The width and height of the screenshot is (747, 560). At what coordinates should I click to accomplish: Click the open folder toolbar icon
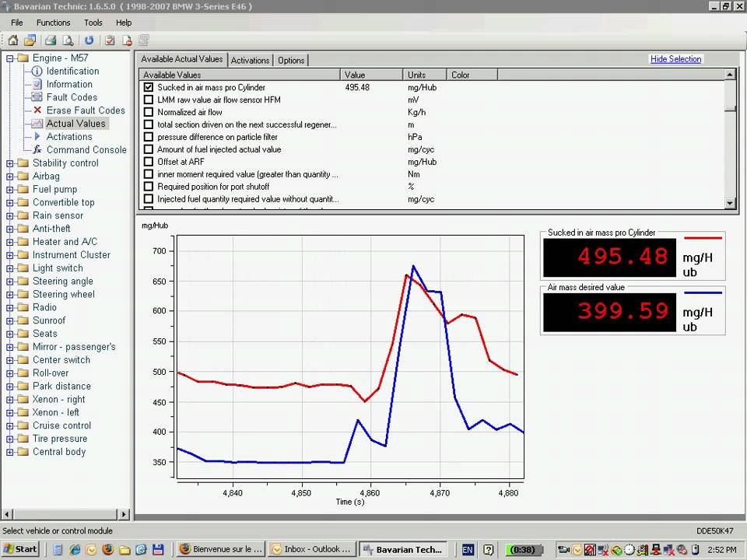[30, 40]
